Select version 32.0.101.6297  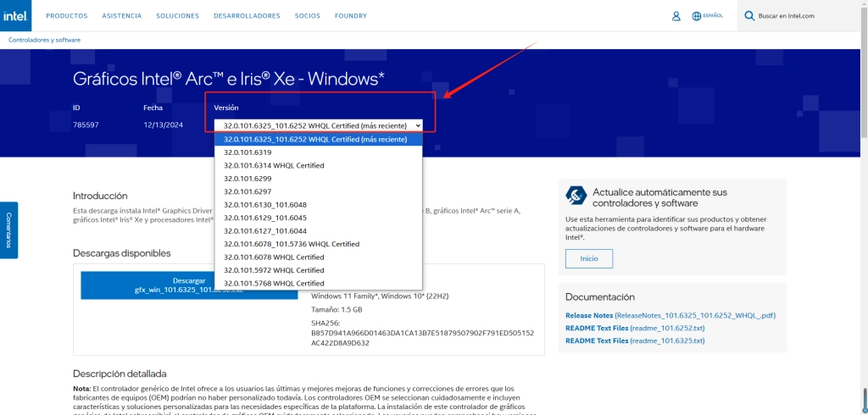(319, 191)
